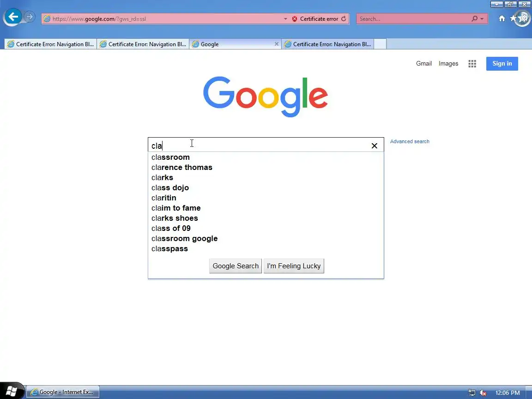Screen dimensions: 532x399
Task: Click the browser Forward arrow button
Action: [x=30, y=17]
